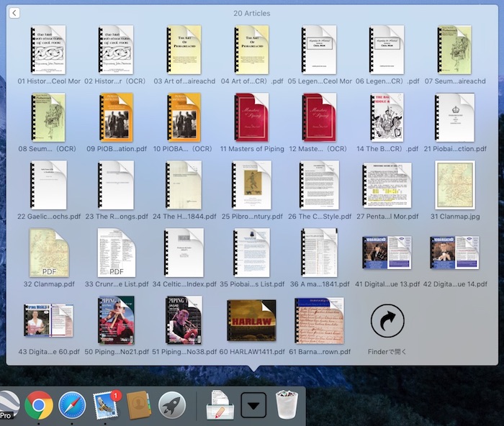Open 42 Digita...ue 14.pdf magazine
The height and width of the screenshot is (426, 504).
[454, 253]
